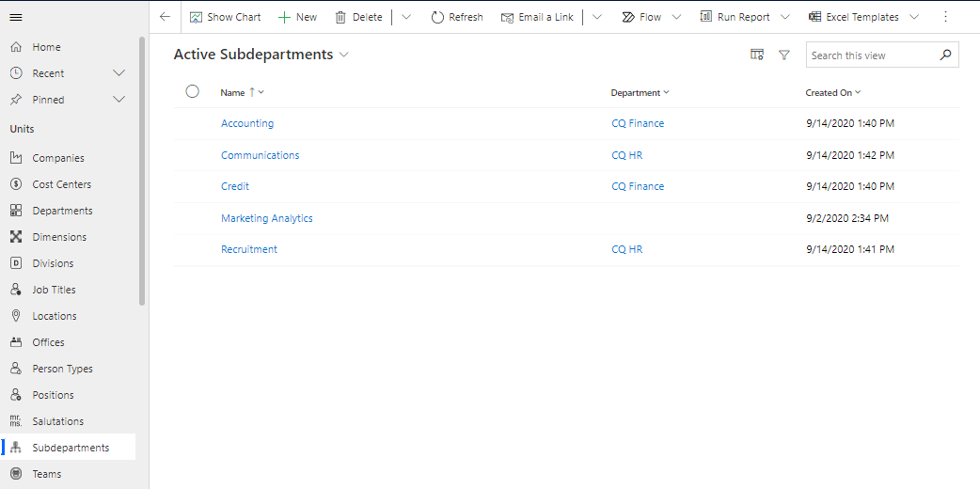Click the hamburger menu icon
The width and height of the screenshot is (980, 489).
point(16,17)
